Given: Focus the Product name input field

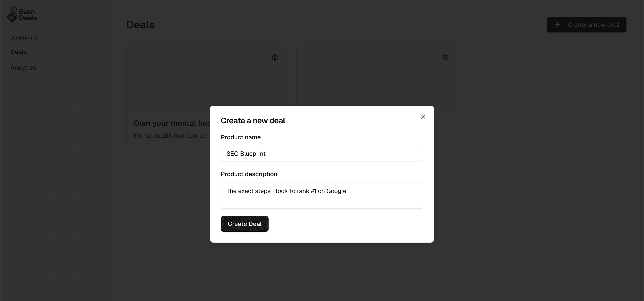Looking at the screenshot, I should 322,154.
